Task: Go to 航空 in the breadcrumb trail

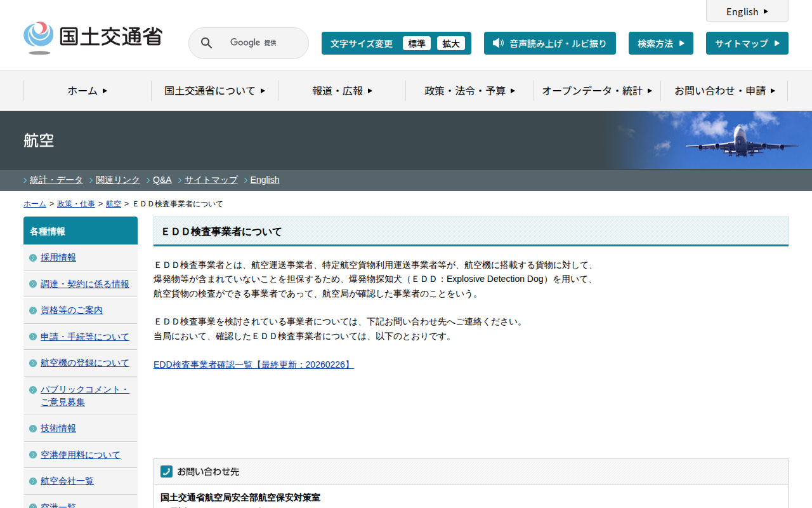Action: click(x=113, y=204)
